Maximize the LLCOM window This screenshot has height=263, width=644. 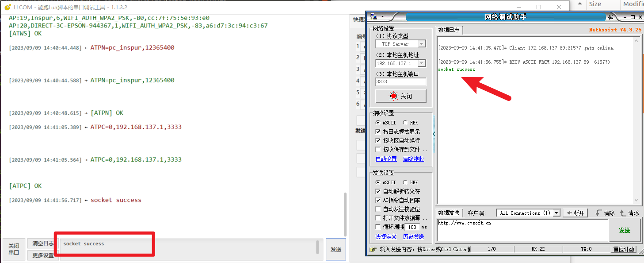click(x=539, y=7)
